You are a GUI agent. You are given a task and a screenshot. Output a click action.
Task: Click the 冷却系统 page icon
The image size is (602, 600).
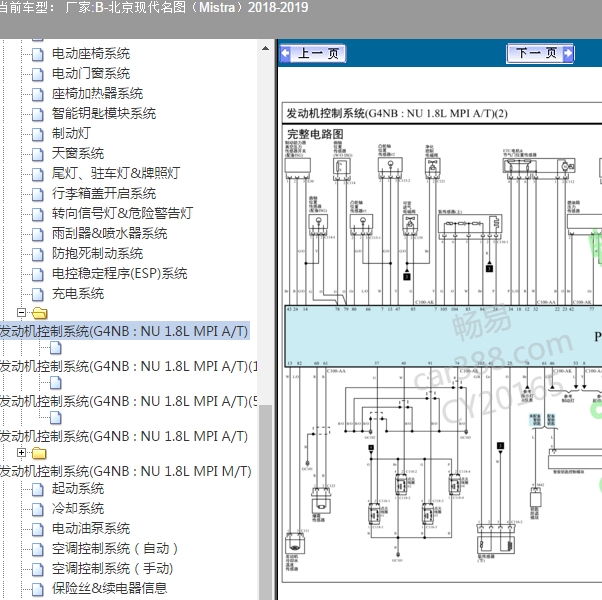pyautogui.click(x=38, y=509)
